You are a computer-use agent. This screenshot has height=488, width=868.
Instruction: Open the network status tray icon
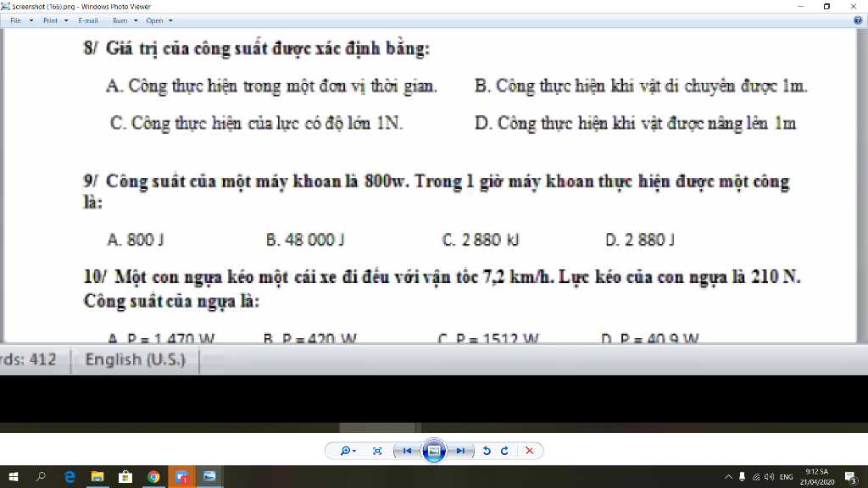coord(755,476)
